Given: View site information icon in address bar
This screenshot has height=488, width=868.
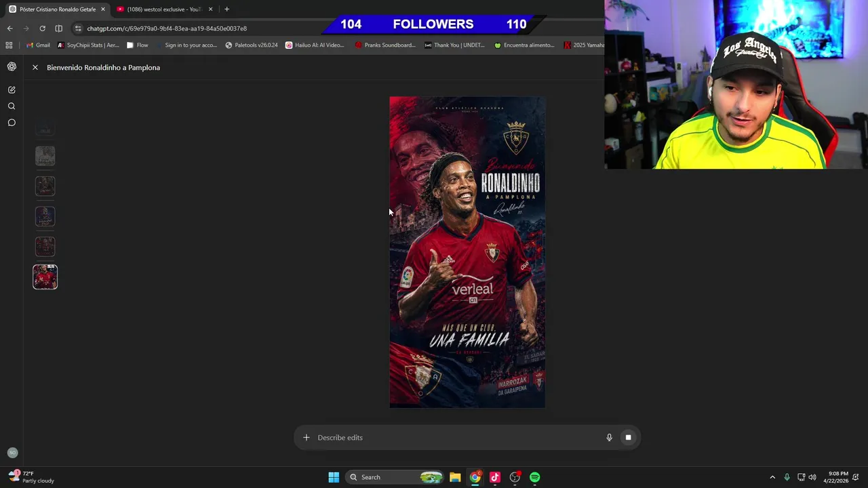Looking at the screenshot, I should pos(78,28).
